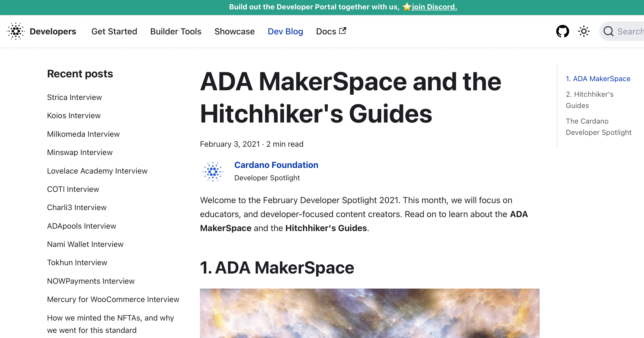Open the Nami Wallet Interview post

[x=85, y=244]
